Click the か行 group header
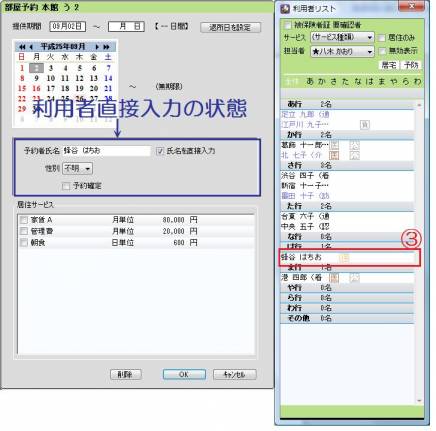436x431 pixels. [x=347, y=135]
